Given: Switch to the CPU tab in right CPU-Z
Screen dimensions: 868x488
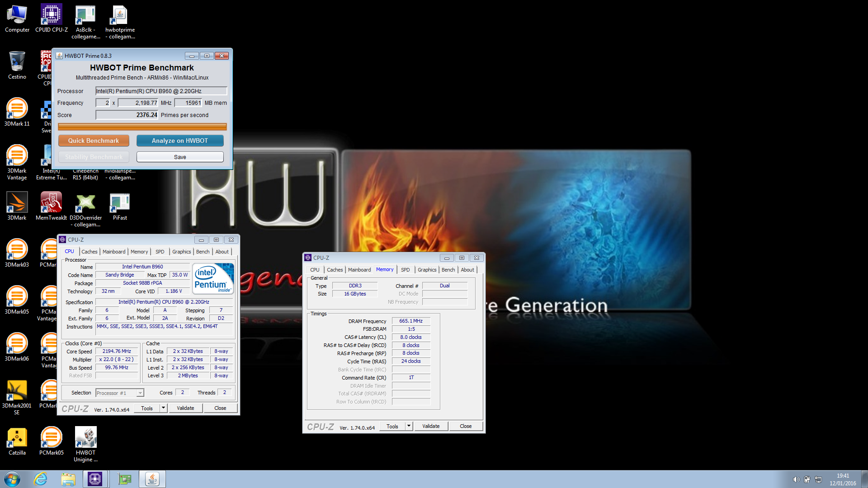Looking at the screenshot, I should 315,270.
